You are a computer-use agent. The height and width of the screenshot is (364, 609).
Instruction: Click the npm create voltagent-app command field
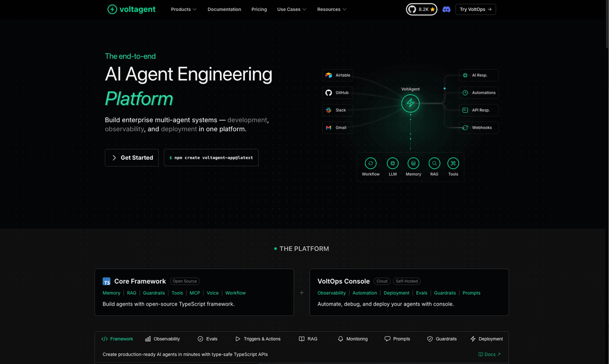211,157
